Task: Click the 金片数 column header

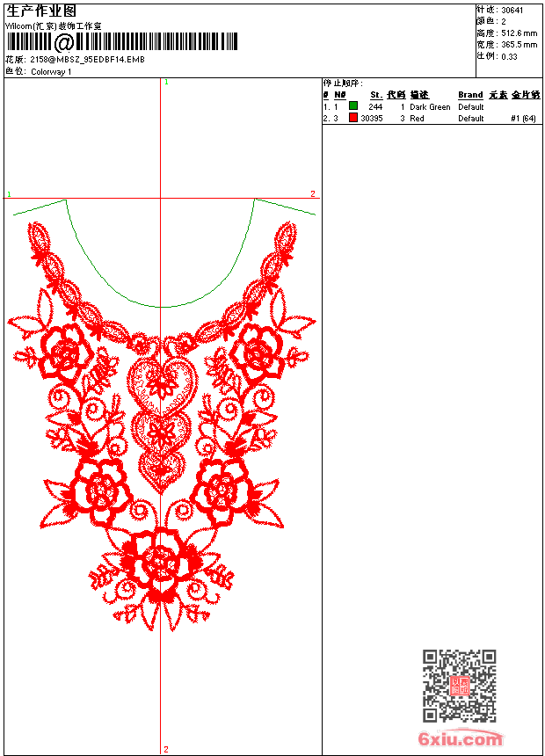Action: click(526, 95)
